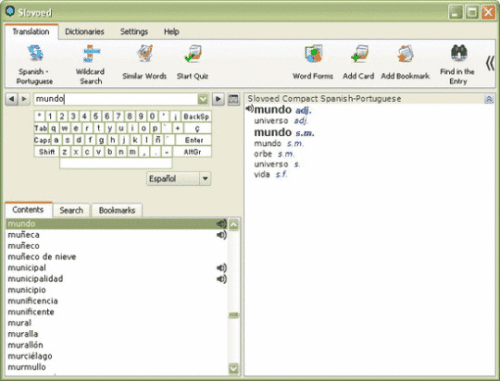
Task: Play audio for municipalidad list entry
Action: 222,279
